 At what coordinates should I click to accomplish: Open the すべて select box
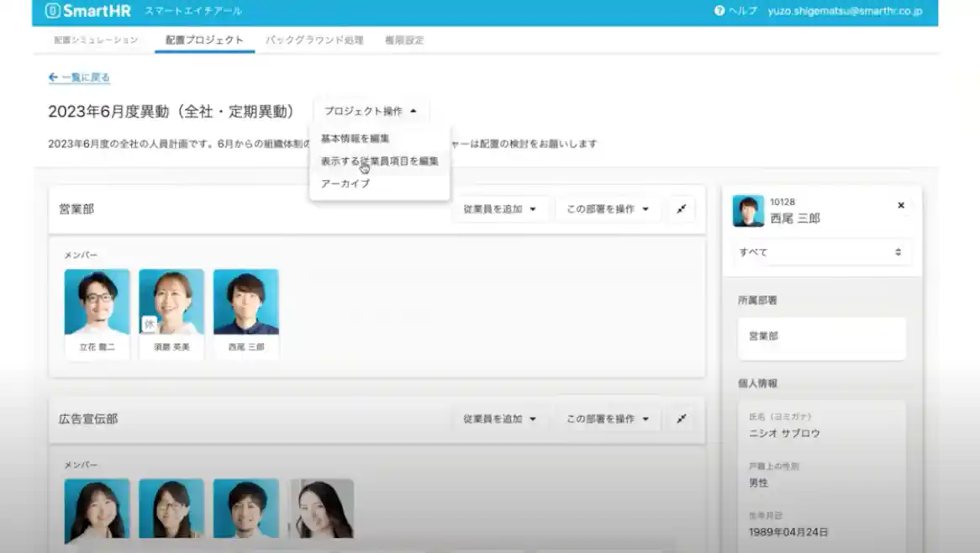pos(821,252)
